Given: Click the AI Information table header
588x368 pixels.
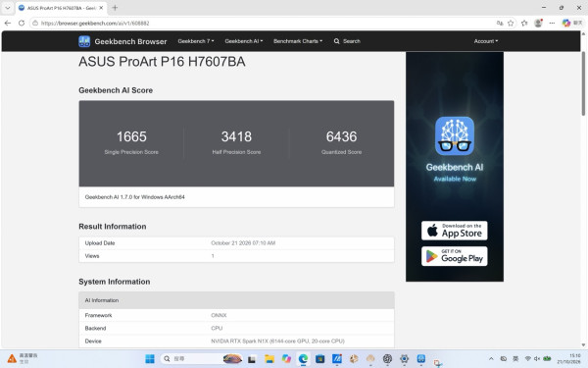Looking at the screenshot, I should pyautogui.click(x=236, y=300).
